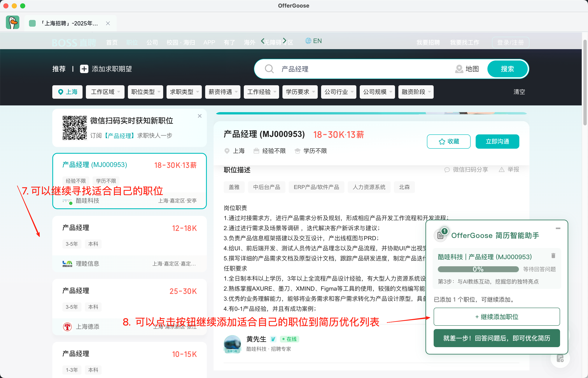588x378 pixels.
Task: Minimize the OfferGoose assistant panel
Action: click(558, 228)
